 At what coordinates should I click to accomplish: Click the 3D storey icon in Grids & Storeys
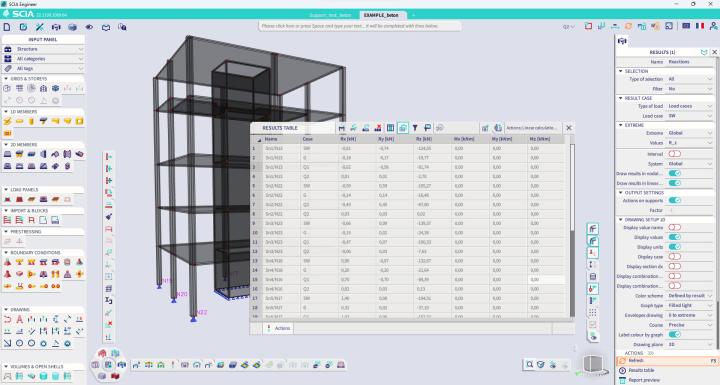click(x=55, y=88)
